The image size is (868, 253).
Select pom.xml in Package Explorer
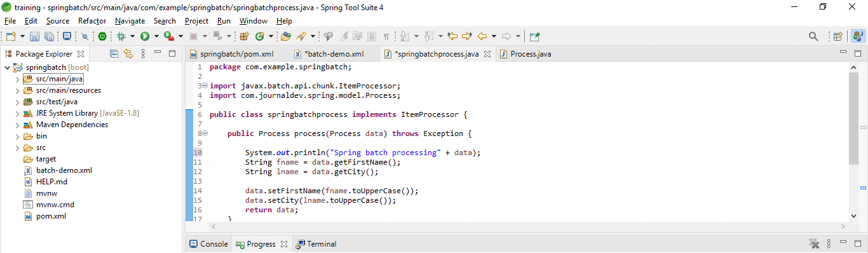click(x=44, y=216)
